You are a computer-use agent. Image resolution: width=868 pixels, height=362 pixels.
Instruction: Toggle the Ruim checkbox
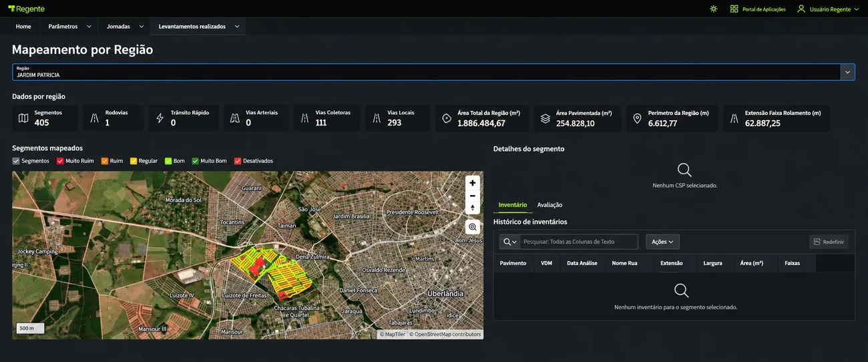pos(105,161)
